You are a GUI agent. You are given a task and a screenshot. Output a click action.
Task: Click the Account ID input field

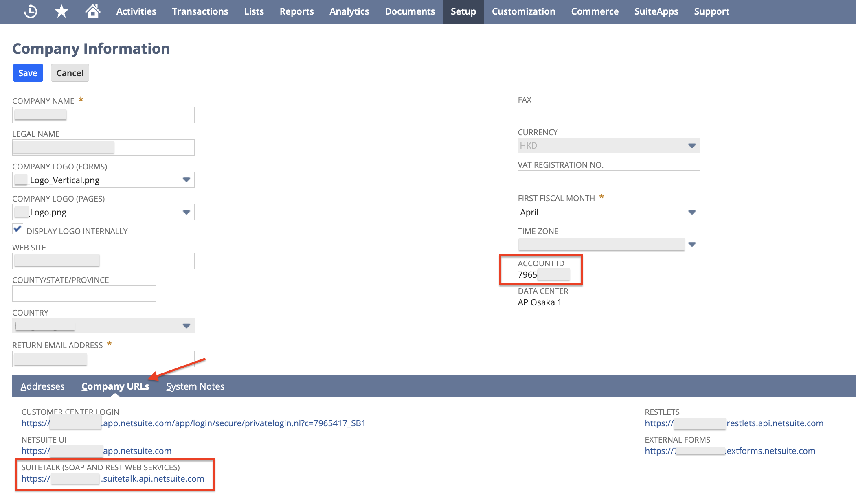pos(543,275)
